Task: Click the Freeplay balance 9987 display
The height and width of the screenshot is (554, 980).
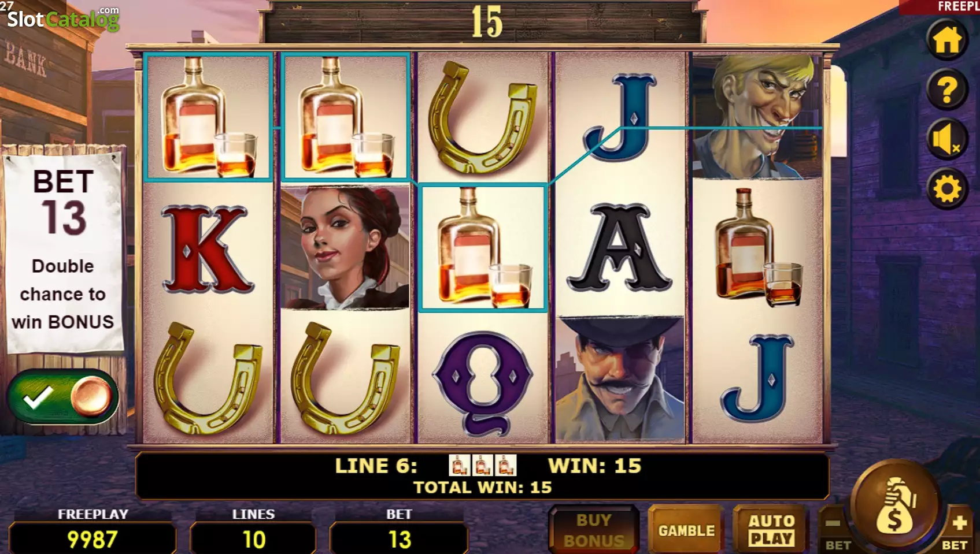Action: [x=93, y=538]
